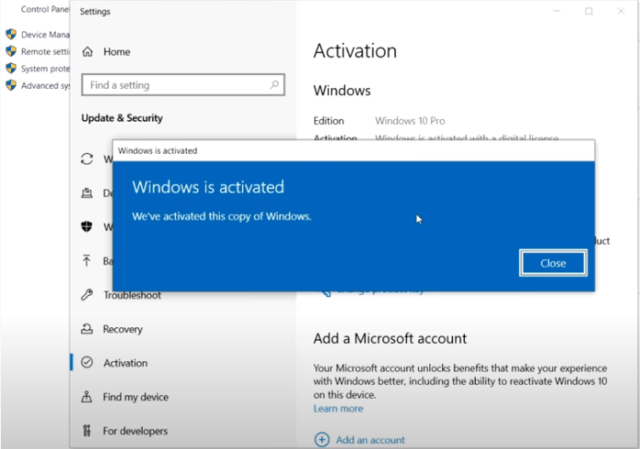The image size is (640, 449).
Task: Click the Windows 10 Pro edition text
Action: [410, 121]
